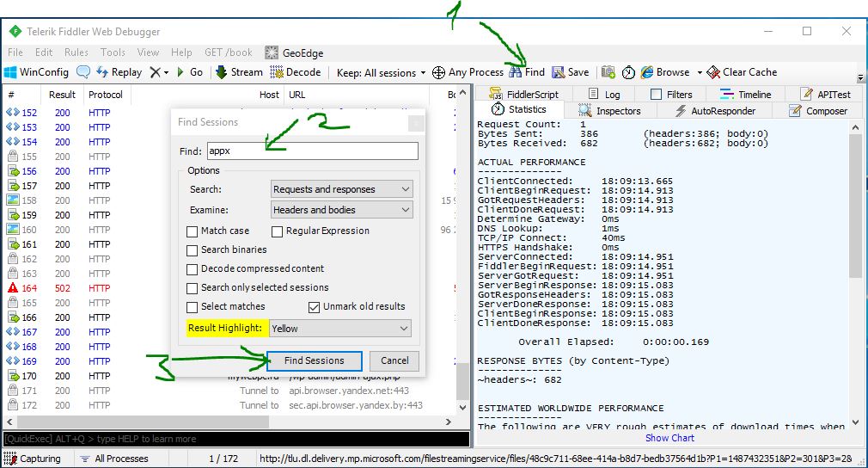This screenshot has width=868, height=468.
Task: Open the Search Requests and responses dropdown
Action: (x=341, y=189)
